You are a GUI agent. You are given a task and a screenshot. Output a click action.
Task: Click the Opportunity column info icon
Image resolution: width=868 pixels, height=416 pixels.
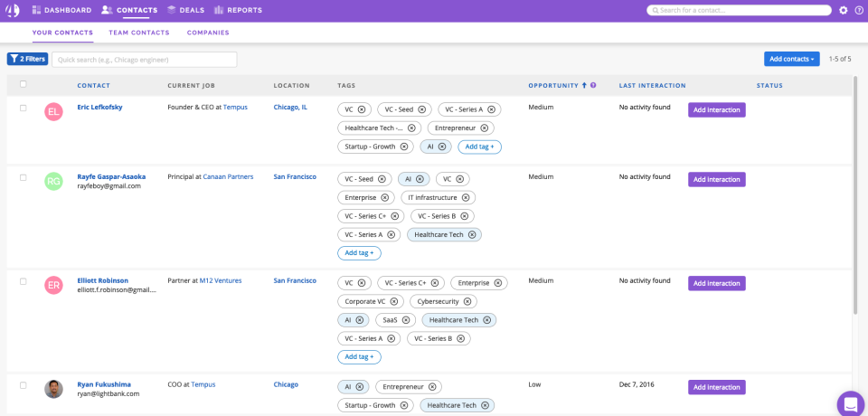(x=593, y=85)
